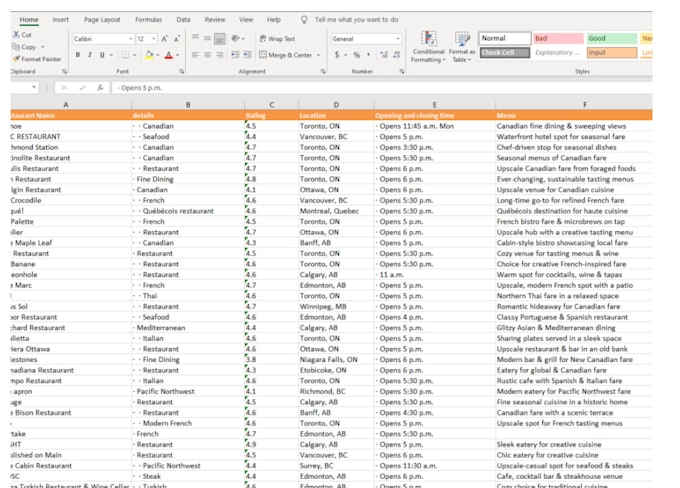The height and width of the screenshot is (488, 680).
Task: Click Merge & Center
Action: click(x=285, y=55)
